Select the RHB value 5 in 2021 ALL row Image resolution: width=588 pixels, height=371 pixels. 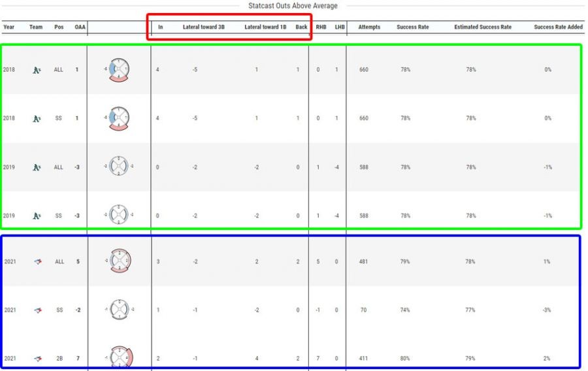[x=318, y=261]
